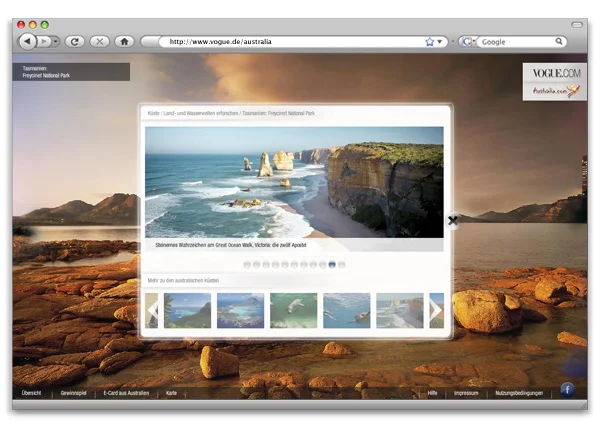This screenshot has width=600, height=430.
Task: Open the Übersicht footer menu item
Action: (31, 393)
